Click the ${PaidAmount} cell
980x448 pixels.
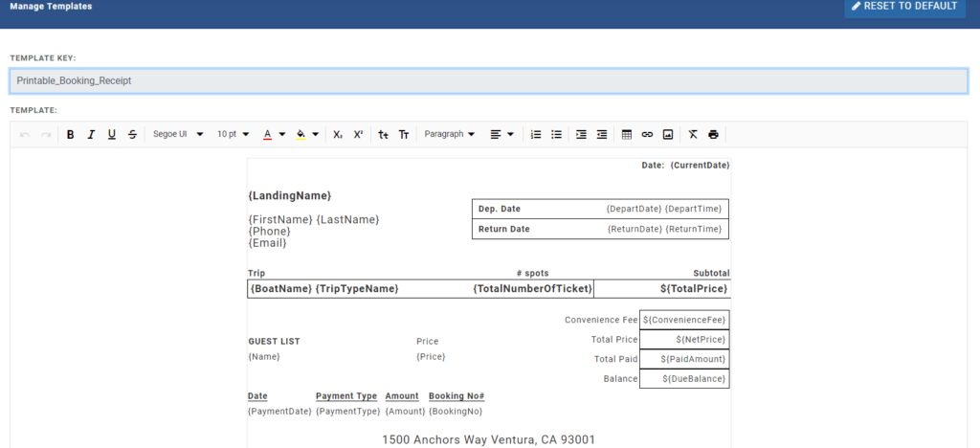tap(684, 359)
